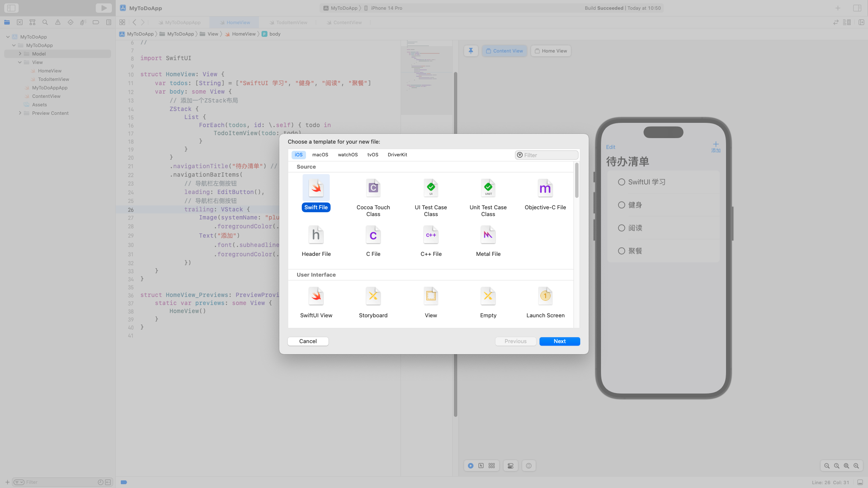Image resolution: width=868 pixels, height=488 pixels.
Task: Collapse the View folder in navigator
Action: tap(20, 62)
